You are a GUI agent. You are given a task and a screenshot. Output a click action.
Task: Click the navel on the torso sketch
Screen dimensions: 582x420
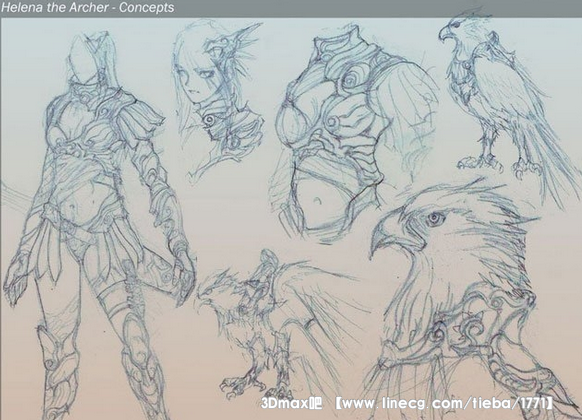(x=318, y=201)
